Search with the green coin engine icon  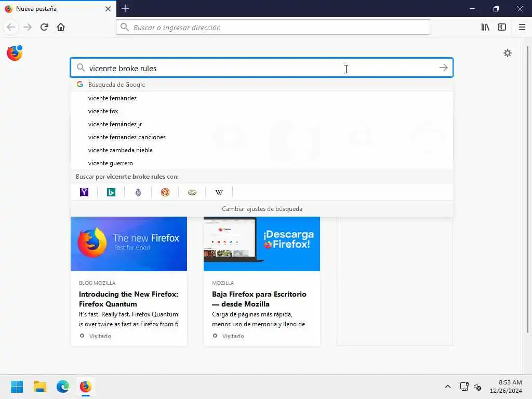(192, 192)
